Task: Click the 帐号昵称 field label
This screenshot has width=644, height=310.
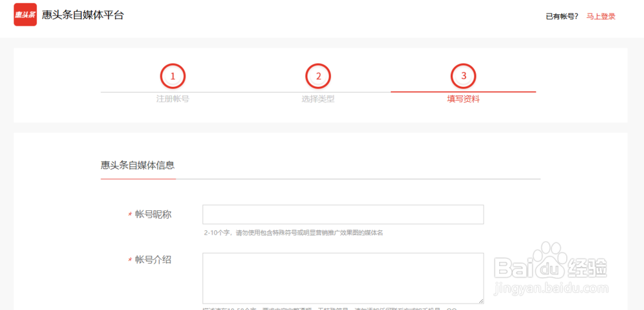Action: pyautogui.click(x=153, y=214)
